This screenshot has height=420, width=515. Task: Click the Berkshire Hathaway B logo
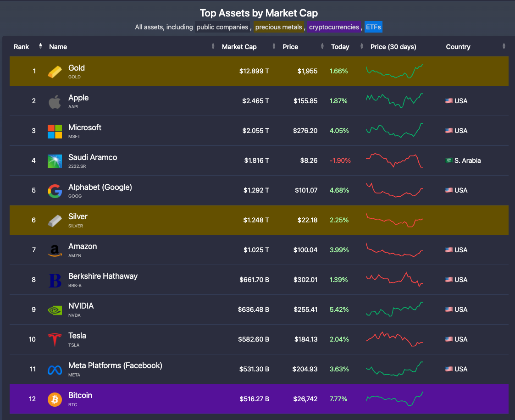tap(55, 281)
